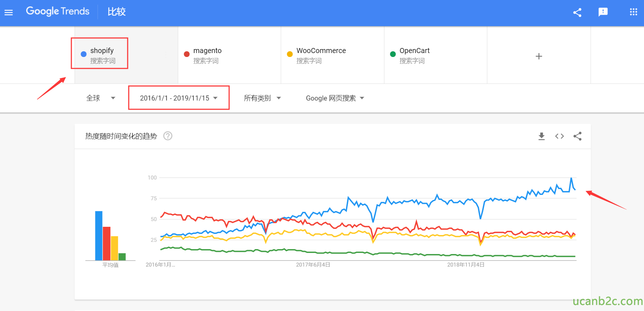The height and width of the screenshot is (311, 644).
Task: Click the blue line peak at 100
Action: click(571, 178)
